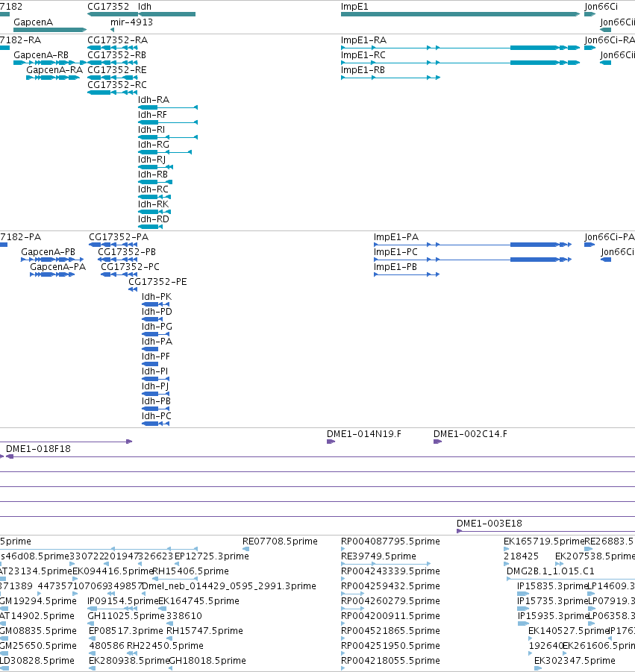This screenshot has height=672, width=635.
Task: Open the Jon66Ci gene label
Action: (x=601, y=7)
